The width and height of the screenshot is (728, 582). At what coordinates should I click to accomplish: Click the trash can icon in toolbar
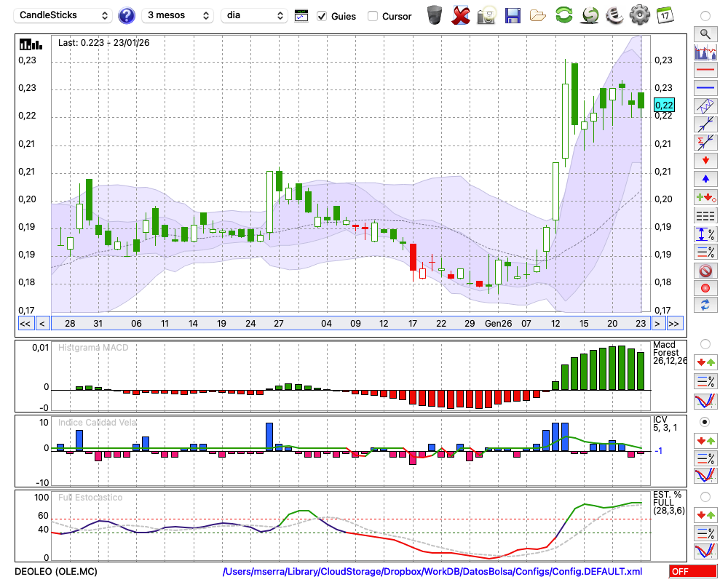(x=435, y=15)
